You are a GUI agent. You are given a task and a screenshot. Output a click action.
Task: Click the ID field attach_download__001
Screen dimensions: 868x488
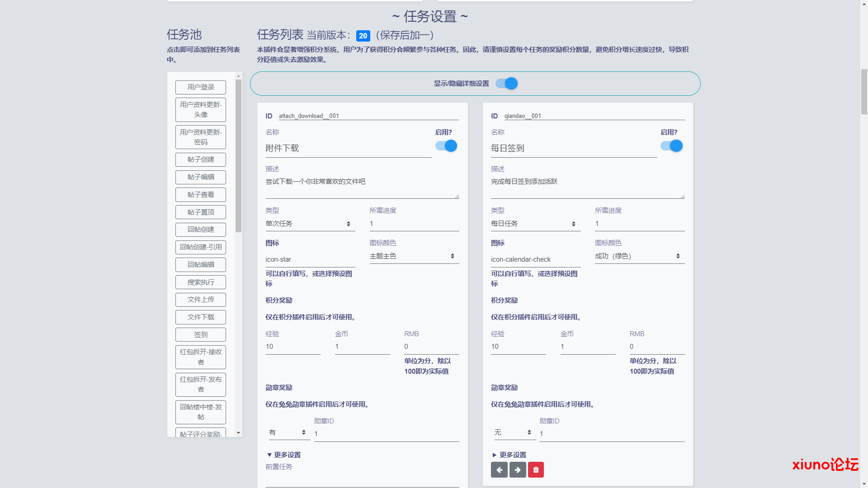click(369, 116)
